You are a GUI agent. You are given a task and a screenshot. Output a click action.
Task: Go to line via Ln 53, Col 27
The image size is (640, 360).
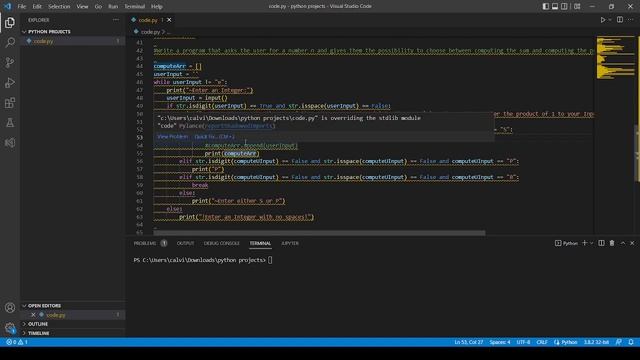pyautogui.click(x=469, y=342)
